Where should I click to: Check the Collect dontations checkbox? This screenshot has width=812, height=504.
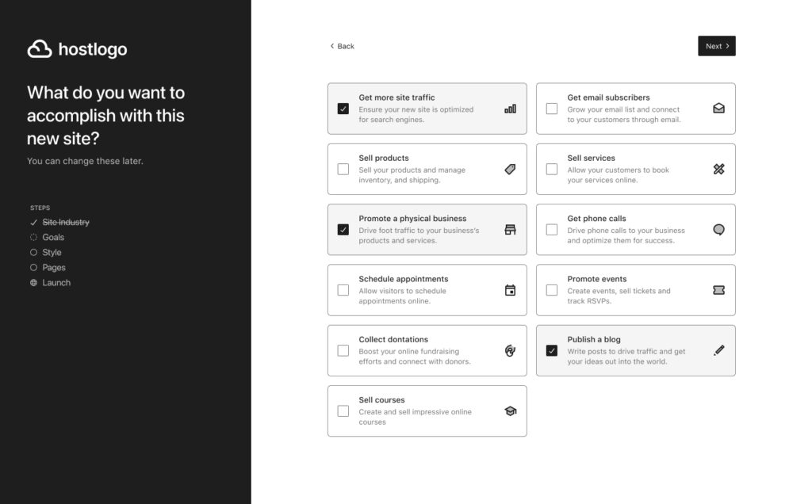(343, 351)
